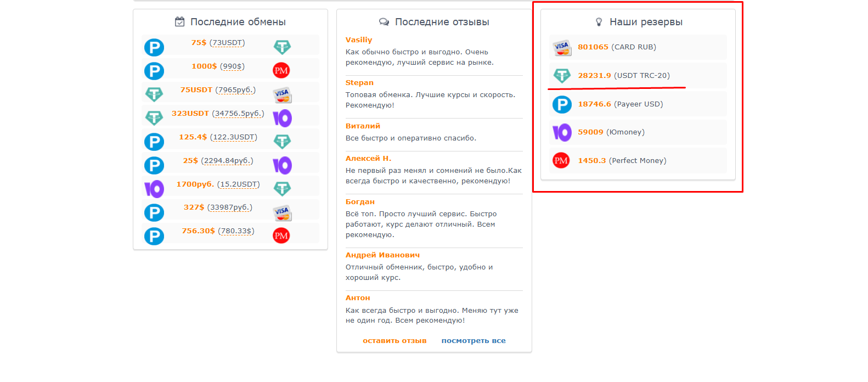Click the Tether icon next to USDT TRC-20 reserve

click(561, 76)
